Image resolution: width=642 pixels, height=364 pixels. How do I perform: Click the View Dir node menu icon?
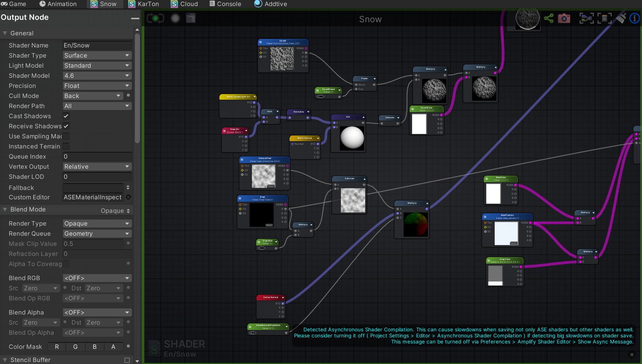coord(224,131)
